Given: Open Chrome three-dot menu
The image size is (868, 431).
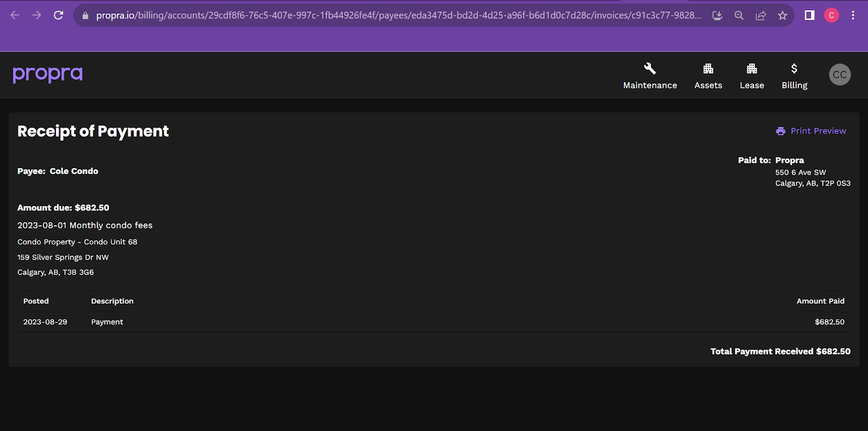Looking at the screenshot, I should pos(853,15).
